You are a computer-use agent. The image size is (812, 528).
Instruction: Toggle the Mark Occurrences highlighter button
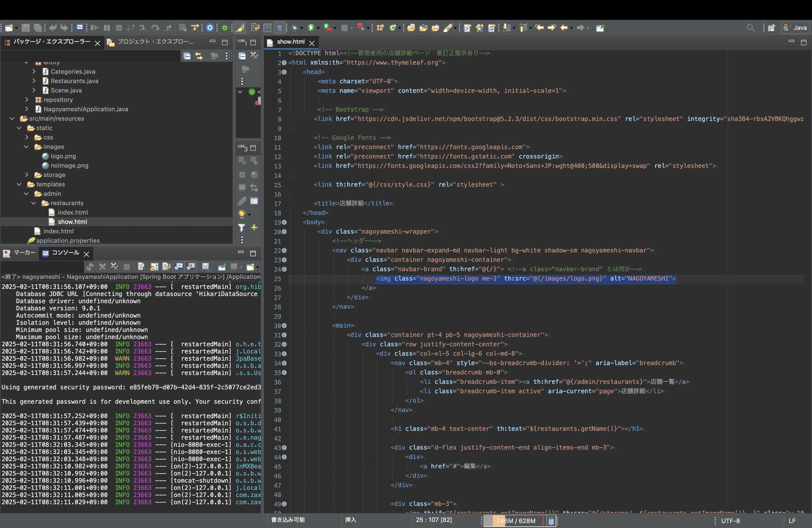pyautogui.click(x=240, y=28)
